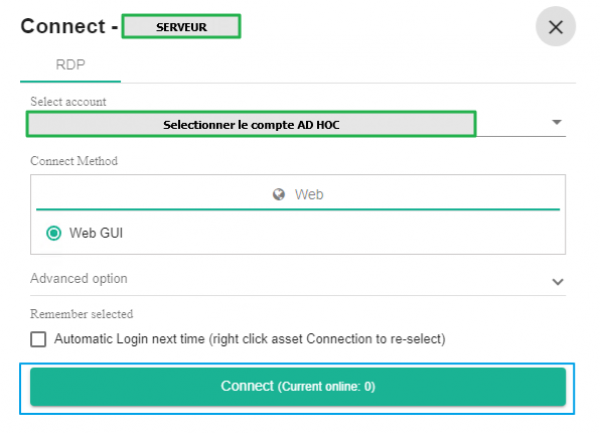Switch to the RDP tab

point(70,64)
